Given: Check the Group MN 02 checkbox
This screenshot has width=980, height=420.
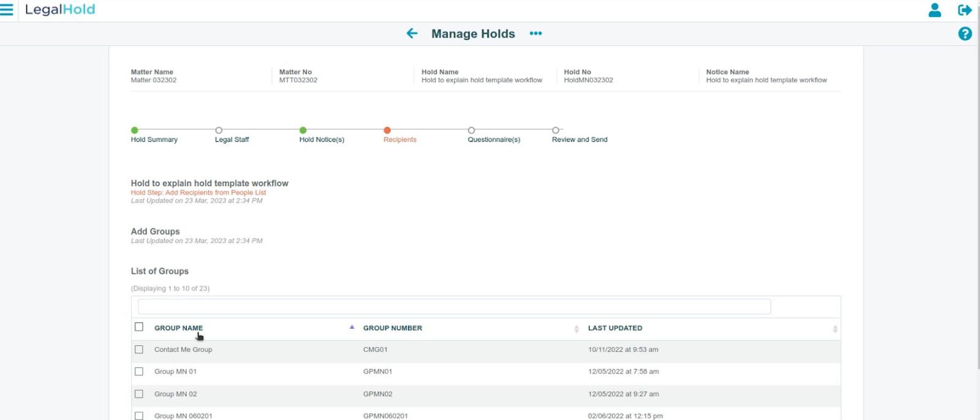Looking at the screenshot, I should [139, 394].
